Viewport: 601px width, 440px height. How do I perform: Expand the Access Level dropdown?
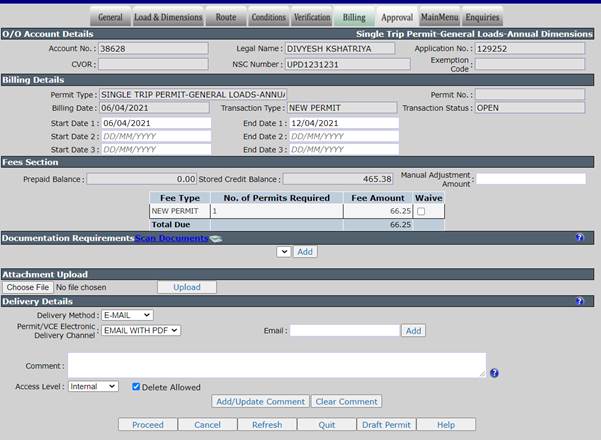(x=93, y=386)
